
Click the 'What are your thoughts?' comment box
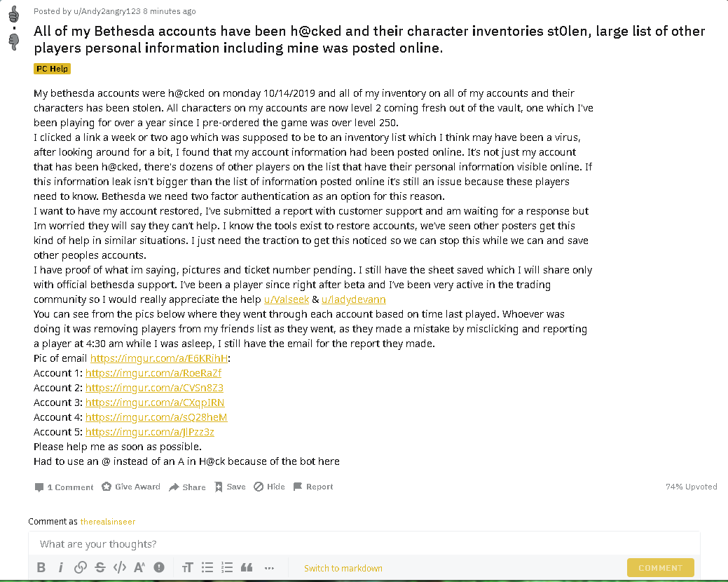[x=364, y=544]
